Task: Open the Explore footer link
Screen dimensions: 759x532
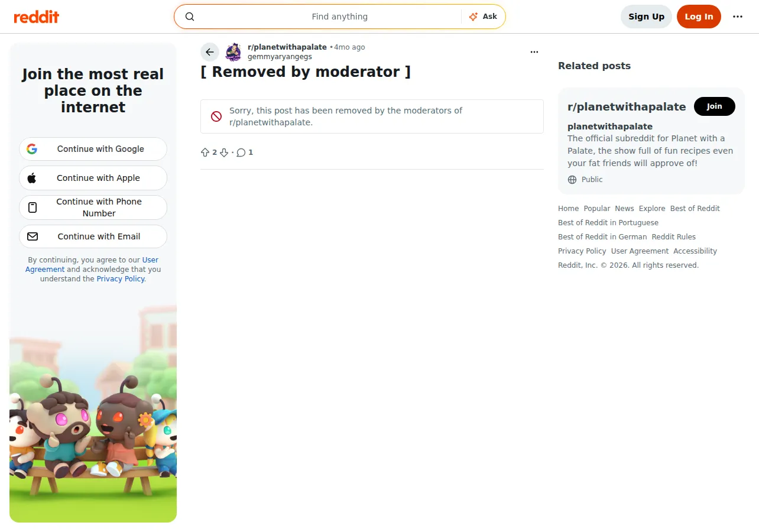Action: (x=652, y=209)
